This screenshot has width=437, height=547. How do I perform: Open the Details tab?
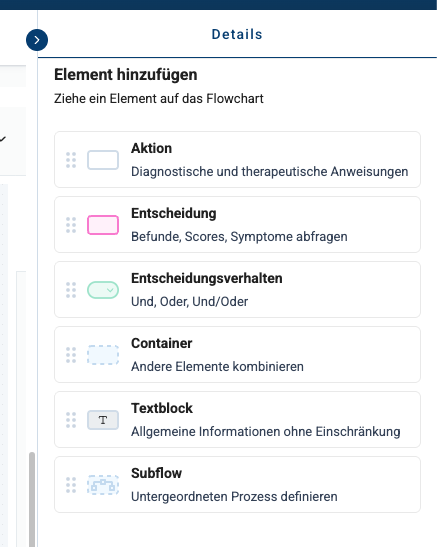pos(237,34)
